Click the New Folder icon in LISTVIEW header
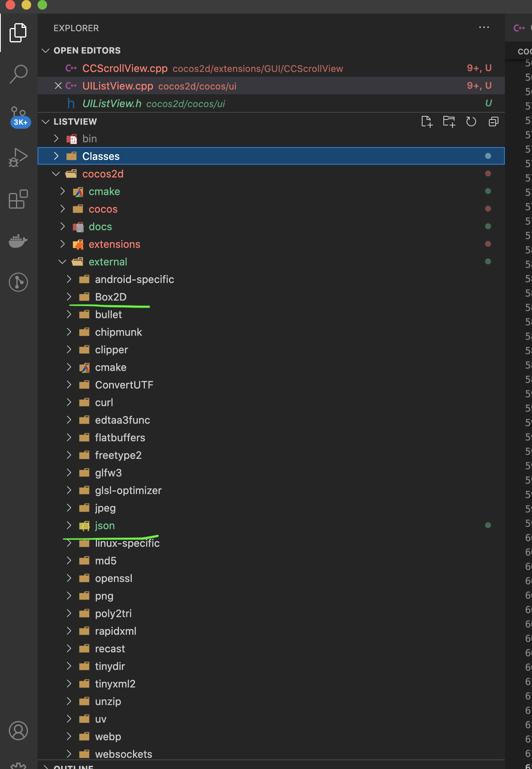The image size is (532, 769). [x=449, y=122]
